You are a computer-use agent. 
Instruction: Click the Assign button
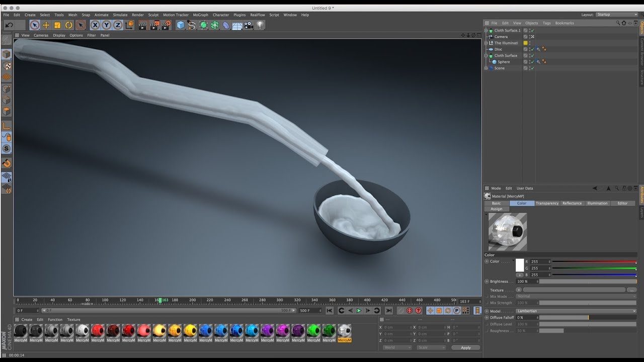coord(497,209)
